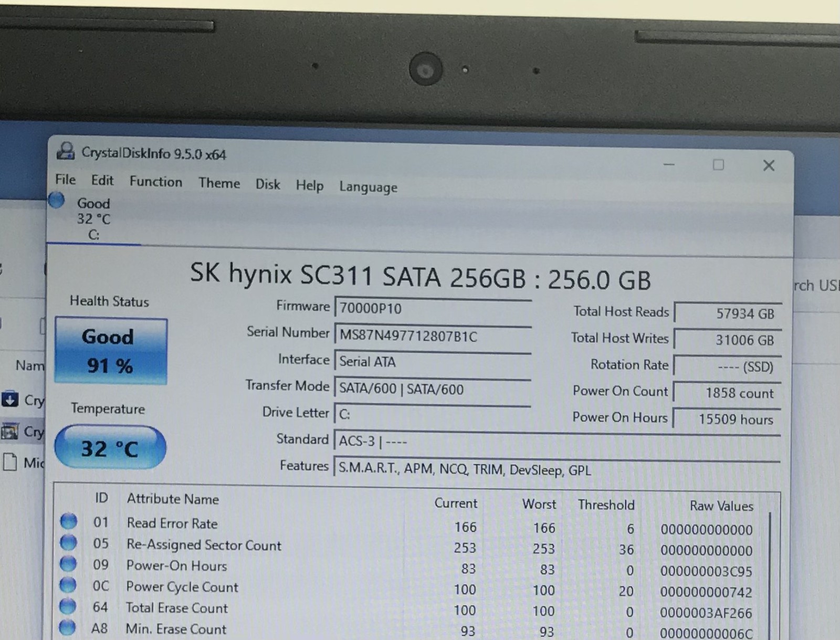Click the Interface field Serial ATA
The height and width of the screenshot is (640, 840).
(x=433, y=362)
